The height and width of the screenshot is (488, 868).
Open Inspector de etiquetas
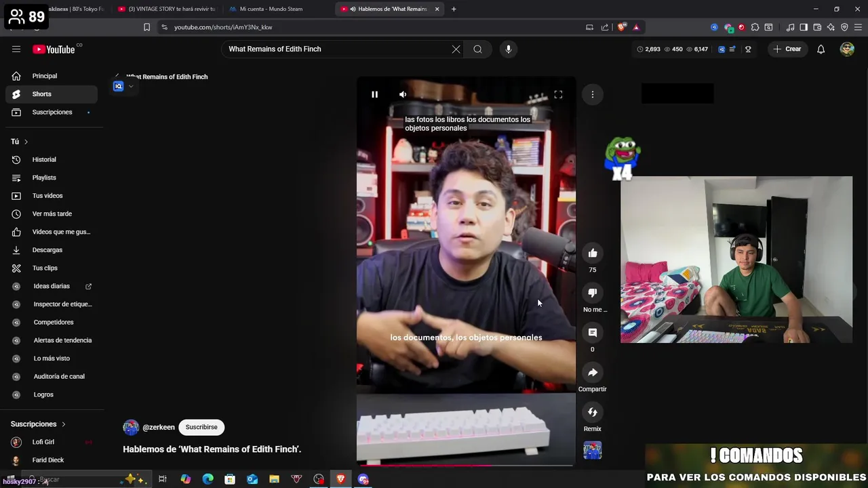coord(52,304)
